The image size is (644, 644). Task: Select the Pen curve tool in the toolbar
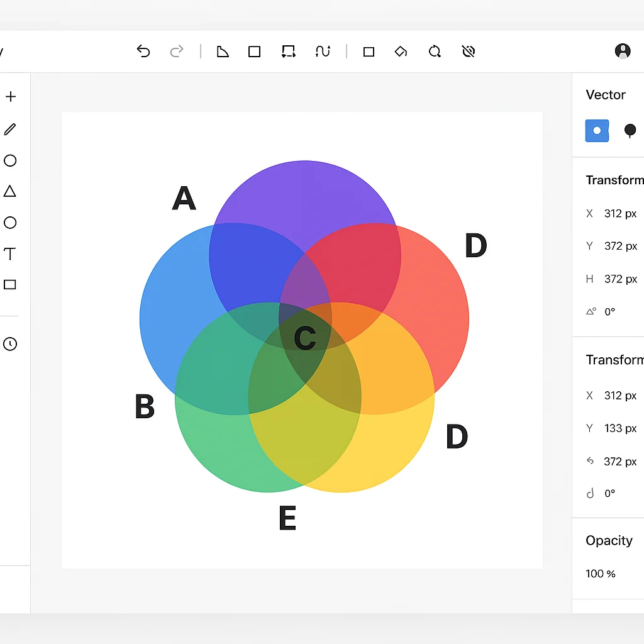(323, 52)
